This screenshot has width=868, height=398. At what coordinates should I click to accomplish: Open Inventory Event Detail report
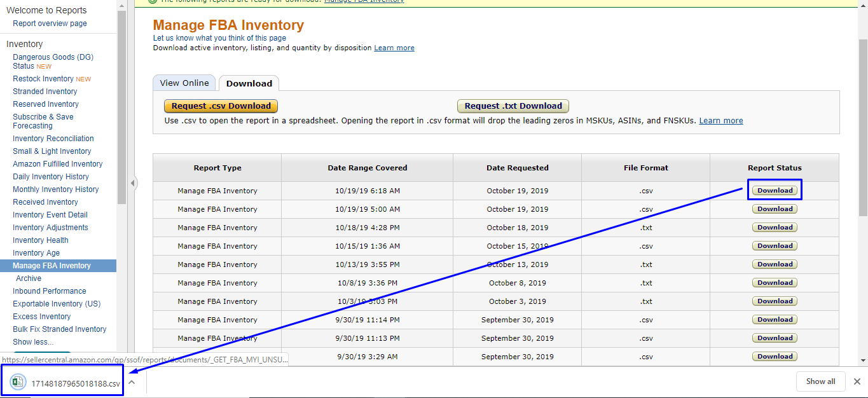pyautogui.click(x=50, y=215)
